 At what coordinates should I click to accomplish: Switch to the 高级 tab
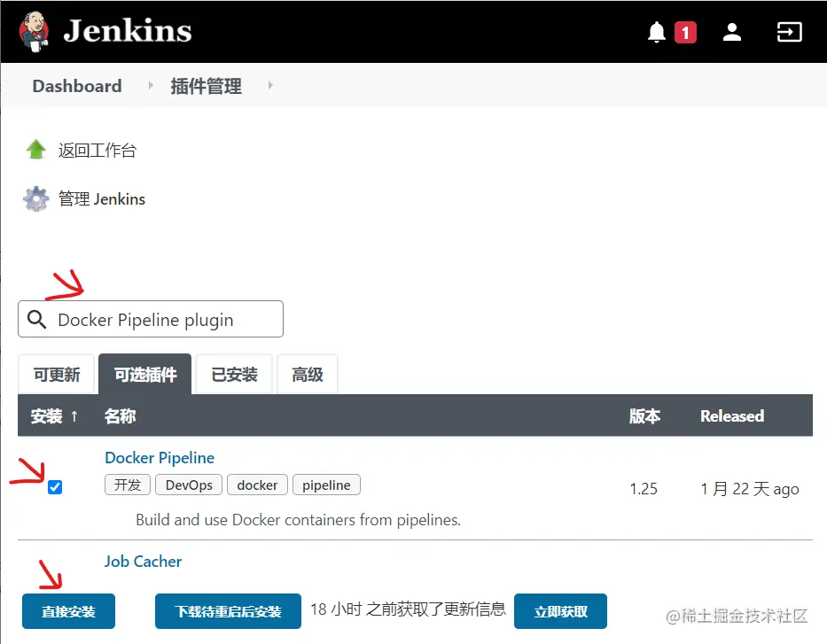(x=308, y=375)
